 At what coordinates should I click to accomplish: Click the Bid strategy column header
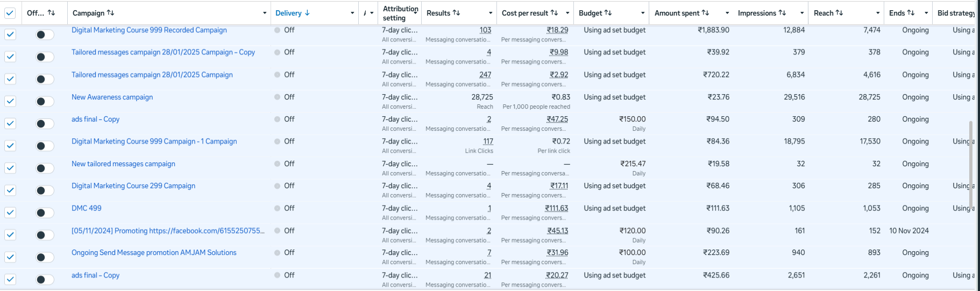pyautogui.click(x=956, y=13)
